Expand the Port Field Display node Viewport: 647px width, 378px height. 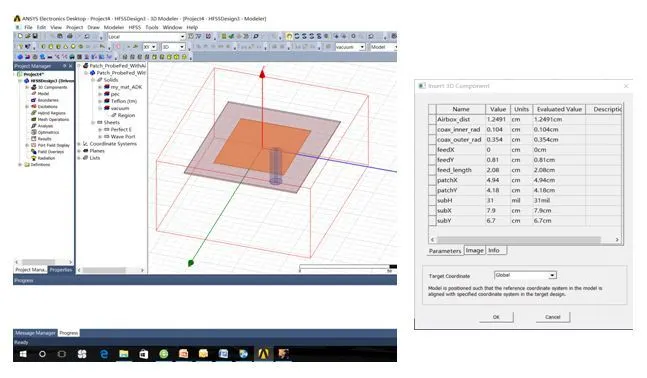tap(27, 145)
